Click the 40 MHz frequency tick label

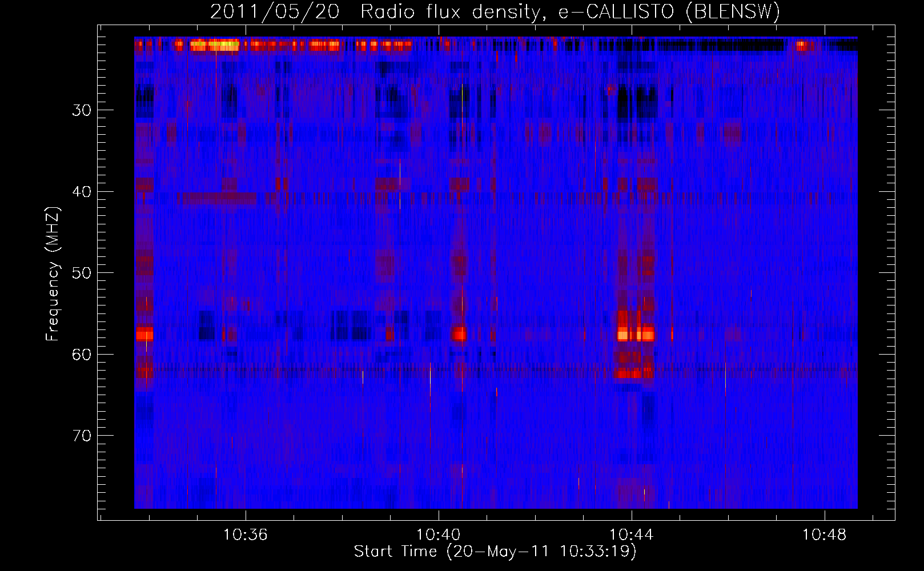tap(82, 192)
